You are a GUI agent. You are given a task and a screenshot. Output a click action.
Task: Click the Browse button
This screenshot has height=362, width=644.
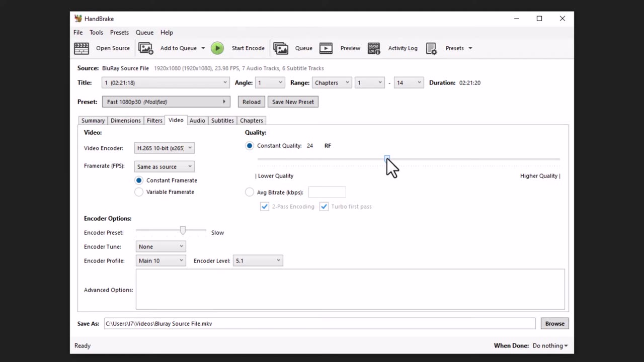pos(555,324)
